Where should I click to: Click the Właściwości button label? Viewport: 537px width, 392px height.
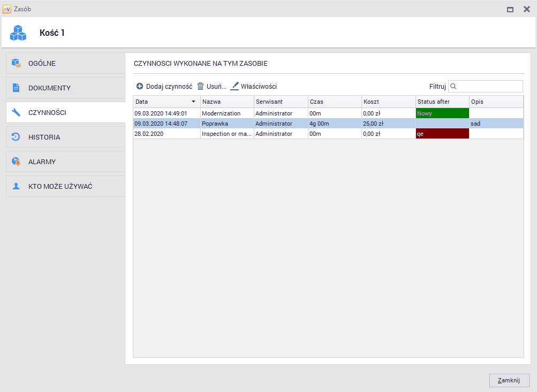(259, 86)
